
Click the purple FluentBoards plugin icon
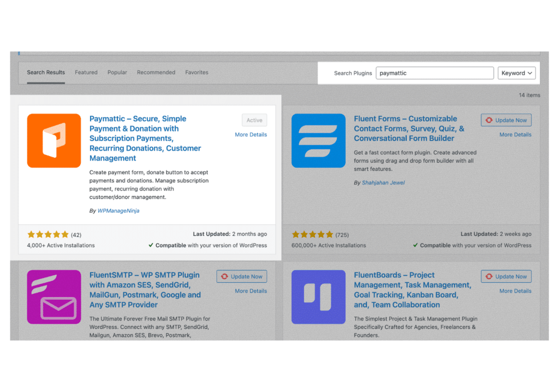(x=318, y=297)
